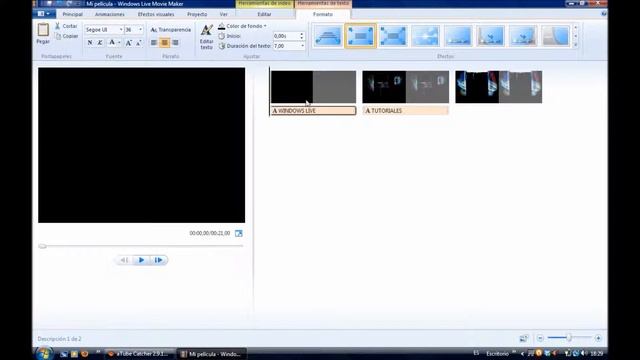Screen dimensions: 640x360
Task: Select the first text effect in gallery
Action: [x=328, y=36]
